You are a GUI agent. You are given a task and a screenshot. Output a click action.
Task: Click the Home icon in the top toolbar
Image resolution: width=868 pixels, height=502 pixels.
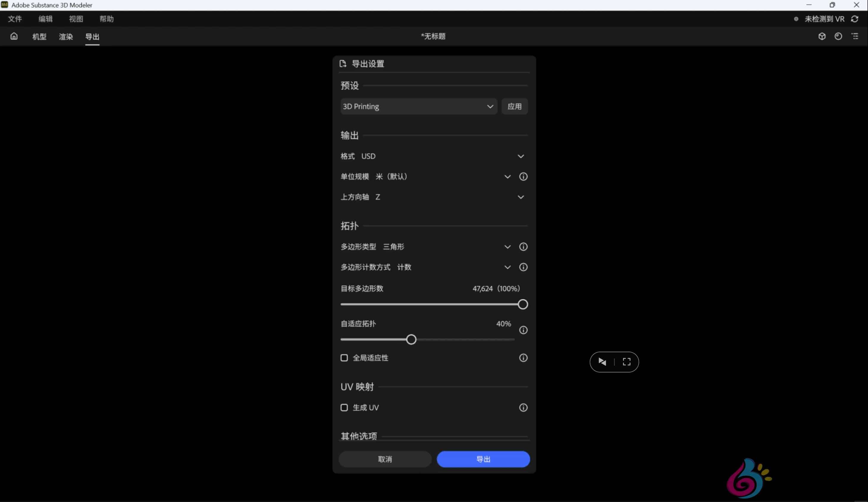[x=14, y=36]
